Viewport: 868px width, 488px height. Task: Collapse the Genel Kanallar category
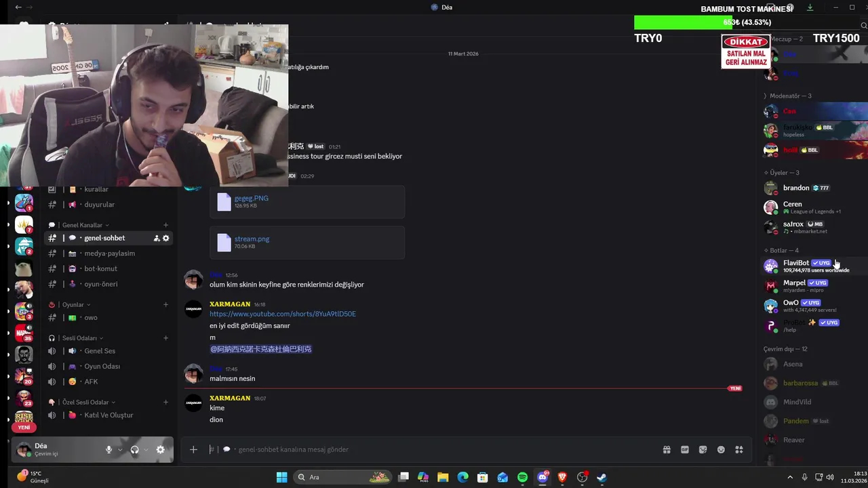pos(82,225)
